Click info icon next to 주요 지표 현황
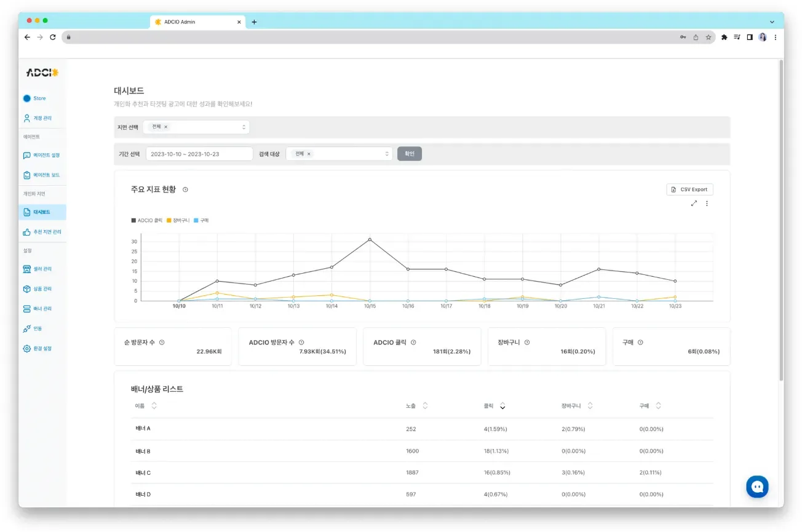The width and height of the screenshot is (802, 532). tap(185, 189)
